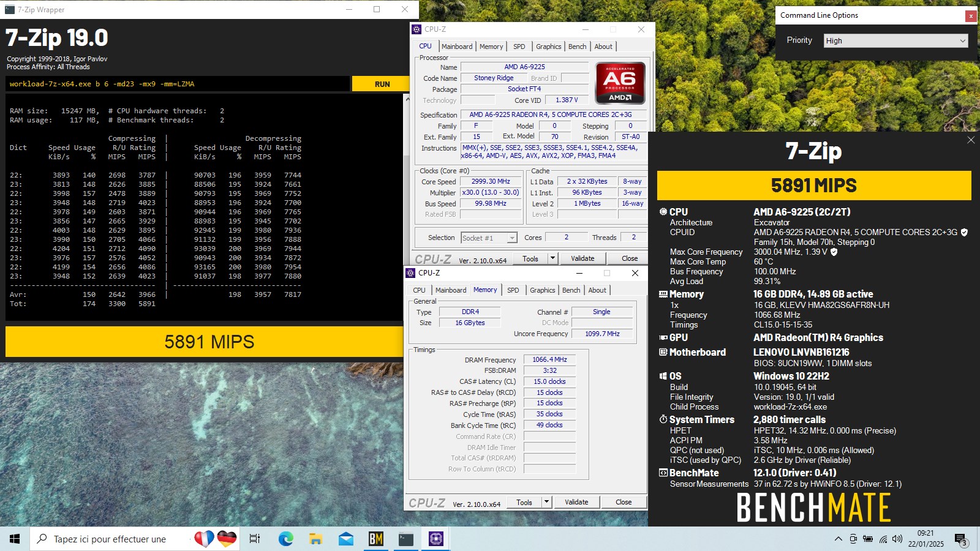
Task: Open Graphics tab in lower CPU-Z window
Action: click(x=543, y=290)
